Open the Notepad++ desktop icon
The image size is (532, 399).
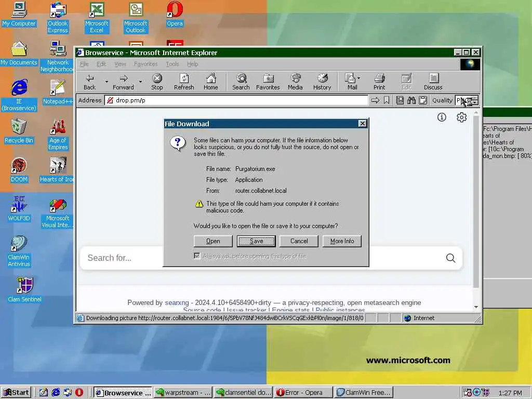pos(58,92)
